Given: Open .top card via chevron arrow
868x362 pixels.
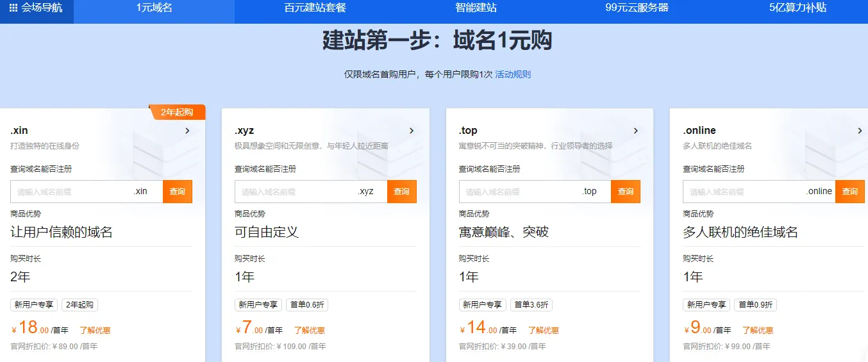Looking at the screenshot, I should coord(636,131).
